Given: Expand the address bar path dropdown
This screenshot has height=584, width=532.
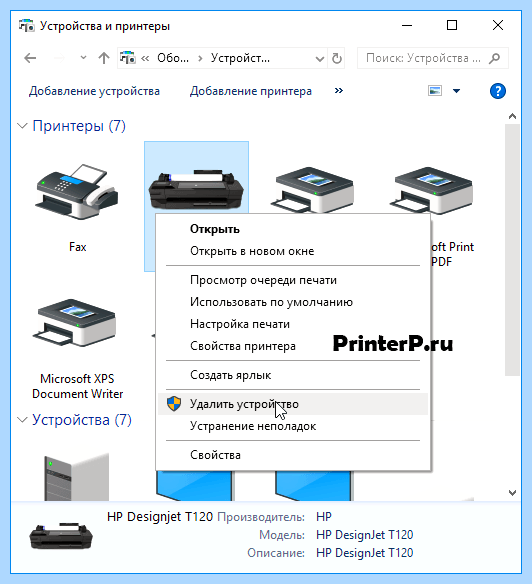Looking at the screenshot, I should click(x=320, y=58).
